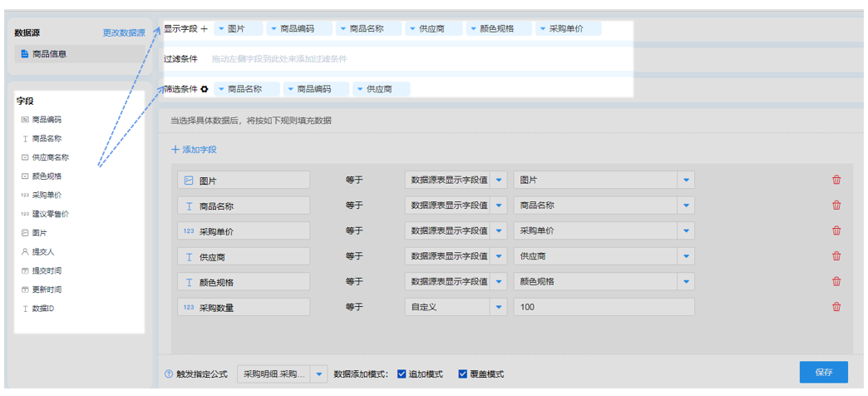
Task: Delete the 商品名称 field rule row
Action: [836, 205]
